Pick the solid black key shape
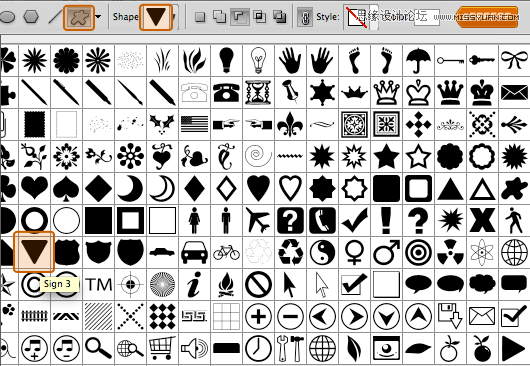 482,60
